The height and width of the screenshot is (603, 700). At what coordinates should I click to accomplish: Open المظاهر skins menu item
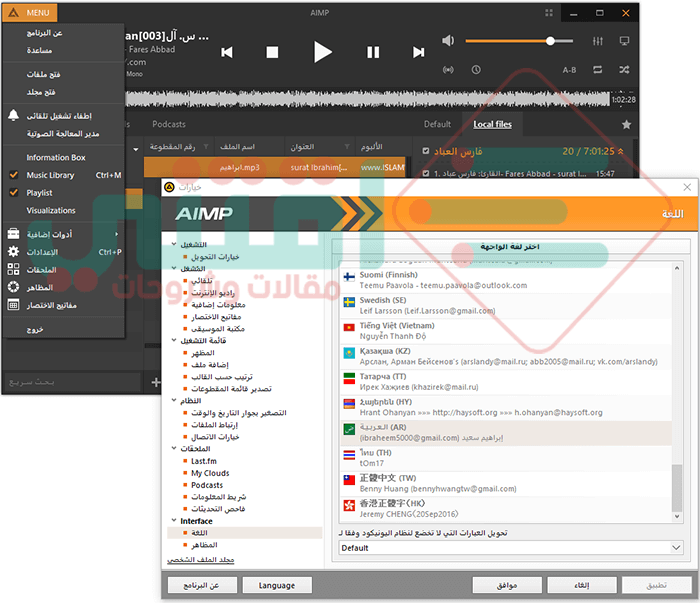pyautogui.click(x=64, y=287)
